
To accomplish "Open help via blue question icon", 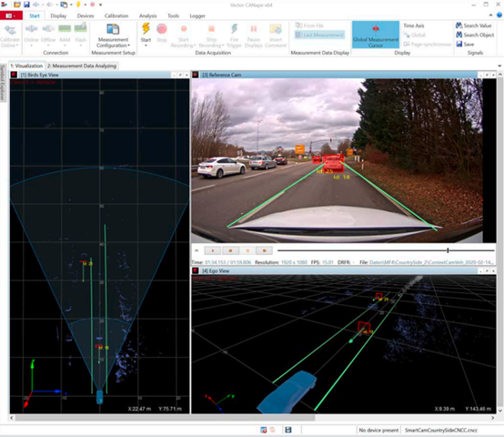I will (x=499, y=15).
